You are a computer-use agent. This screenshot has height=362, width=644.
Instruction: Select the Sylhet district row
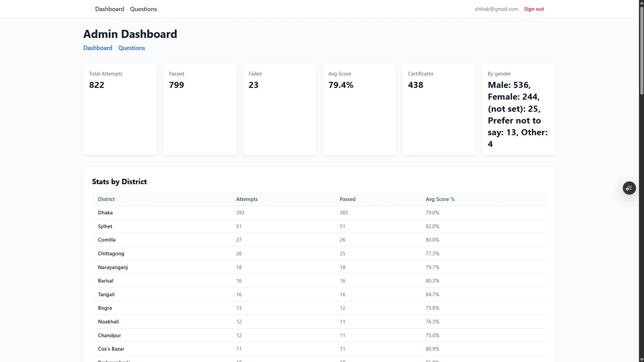(x=319, y=226)
